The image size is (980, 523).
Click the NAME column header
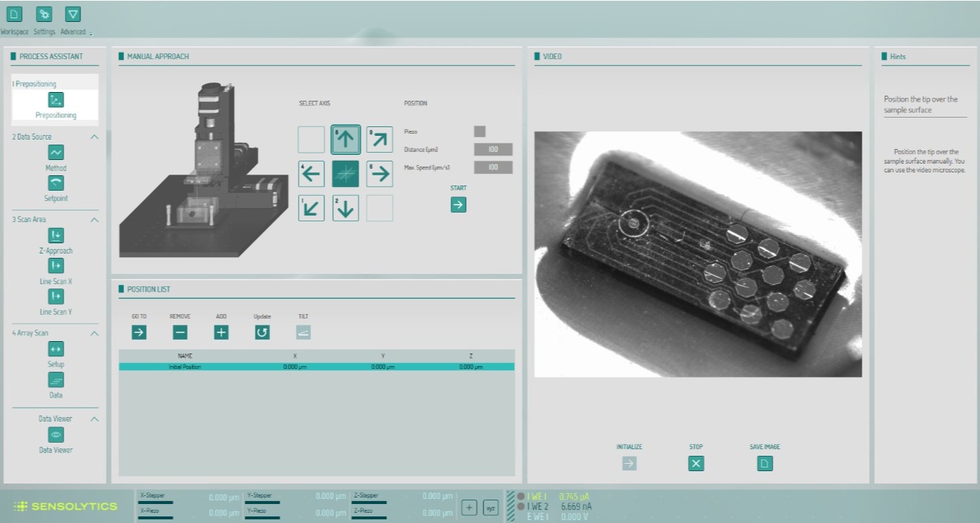click(x=185, y=356)
